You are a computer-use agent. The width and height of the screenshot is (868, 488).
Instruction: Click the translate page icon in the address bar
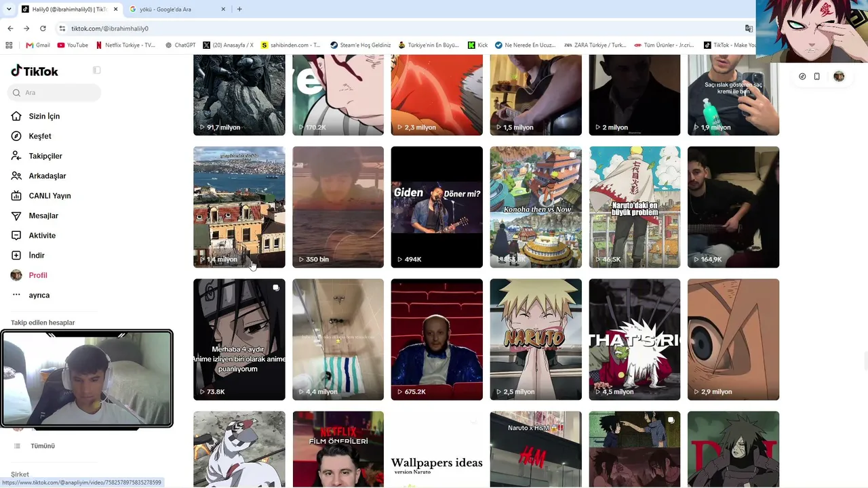[749, 28]
